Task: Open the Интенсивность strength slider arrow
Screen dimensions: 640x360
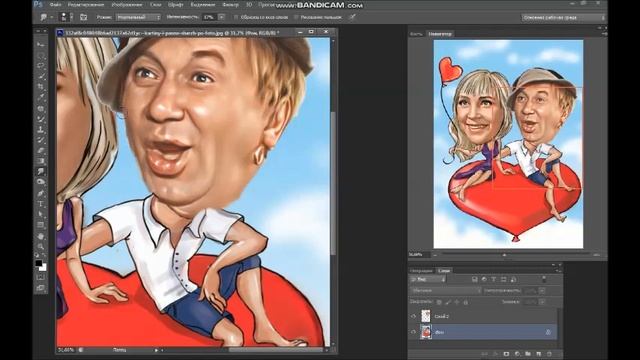Action: click(221, 17)
